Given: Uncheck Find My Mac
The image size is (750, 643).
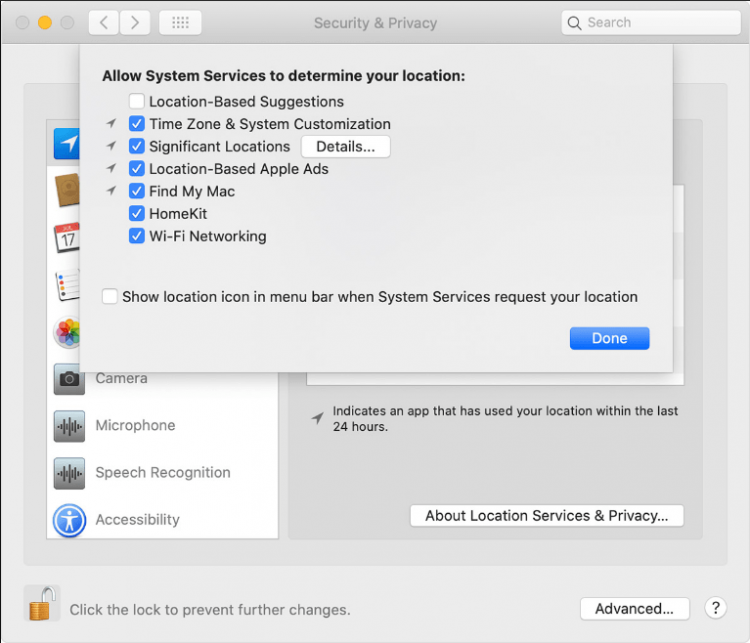Looking at the screenshot, I should point(137,191).
